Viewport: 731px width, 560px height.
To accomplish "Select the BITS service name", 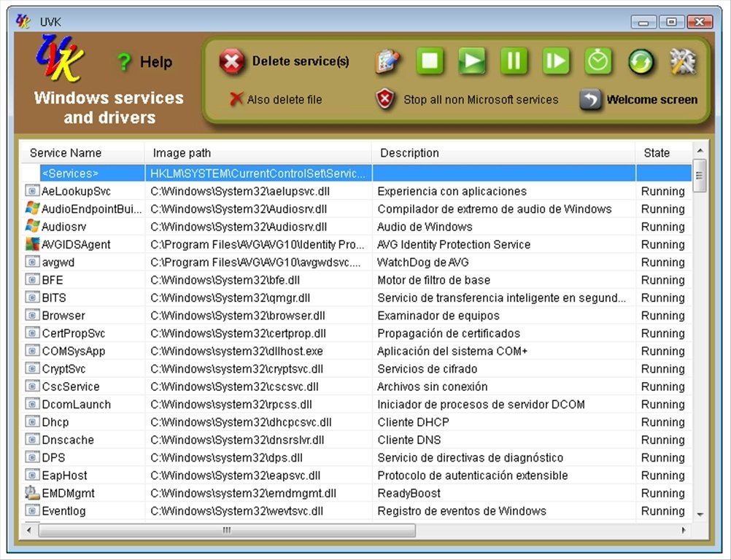I will [x=54, y=297].
